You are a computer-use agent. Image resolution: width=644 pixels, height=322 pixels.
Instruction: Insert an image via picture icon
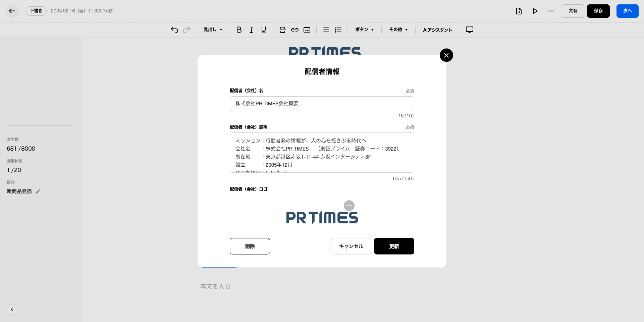click(307, 30)
